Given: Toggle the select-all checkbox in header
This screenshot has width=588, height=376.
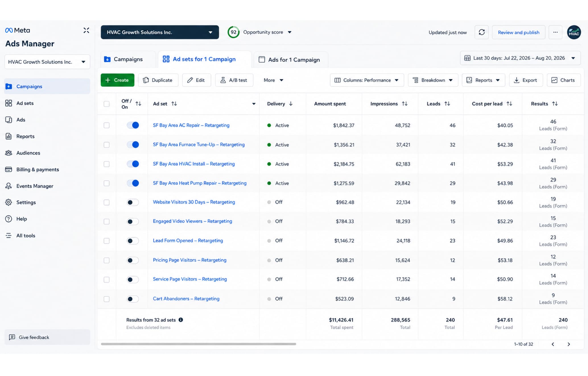Looking at the screenshot, I should (x=106, y=104).
